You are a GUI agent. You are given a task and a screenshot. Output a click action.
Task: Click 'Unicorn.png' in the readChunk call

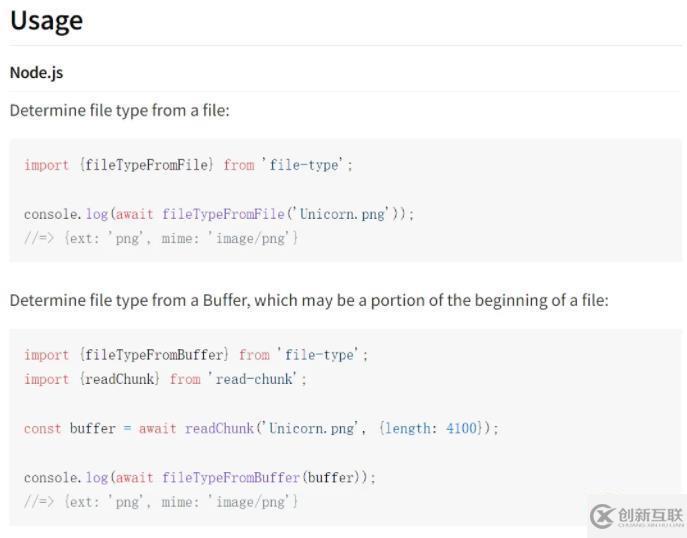tap(312, 428)
